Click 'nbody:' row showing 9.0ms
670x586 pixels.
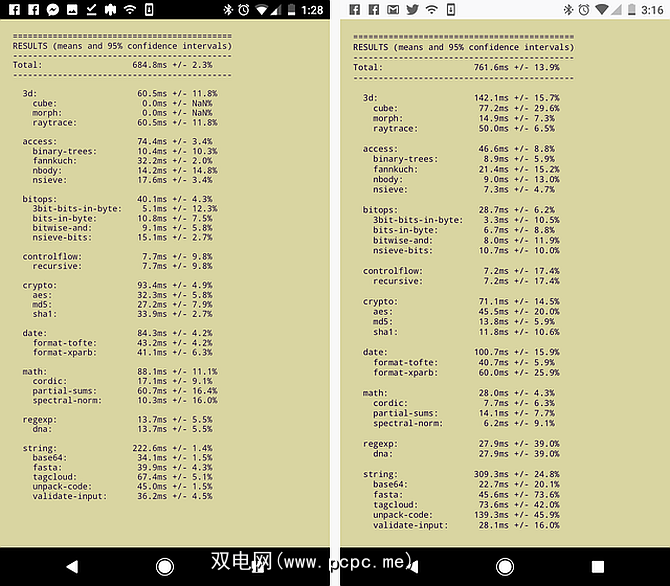[466, 180]
